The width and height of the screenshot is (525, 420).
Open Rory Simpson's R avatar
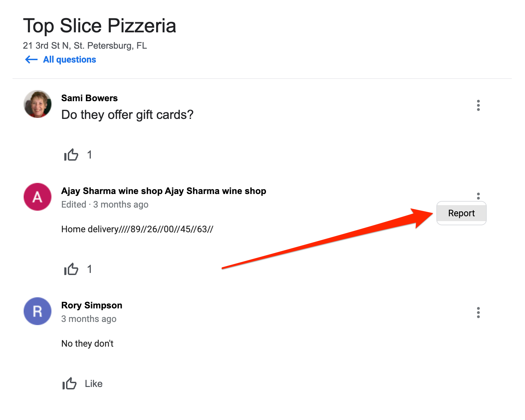38,311
